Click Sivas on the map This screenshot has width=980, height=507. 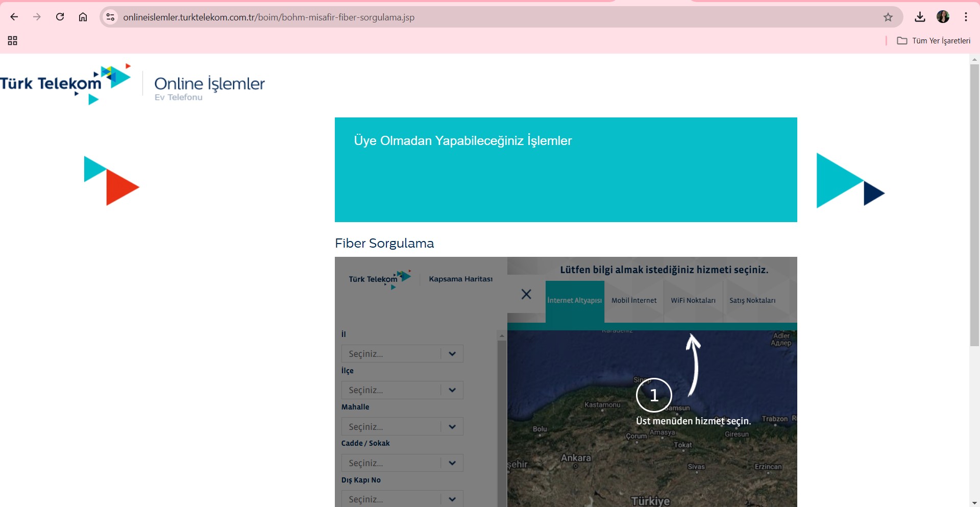pos(696,467)
